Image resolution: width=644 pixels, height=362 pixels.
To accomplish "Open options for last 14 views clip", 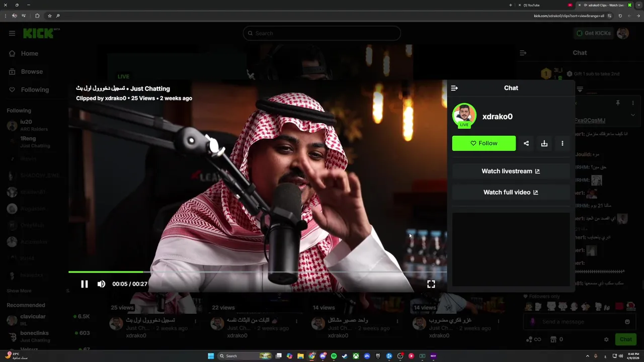I will tap(499, 320).
